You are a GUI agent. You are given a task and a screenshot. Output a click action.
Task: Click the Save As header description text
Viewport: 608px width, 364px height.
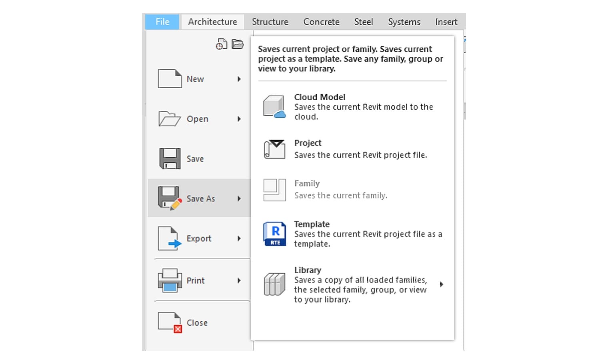pos(350,59)
